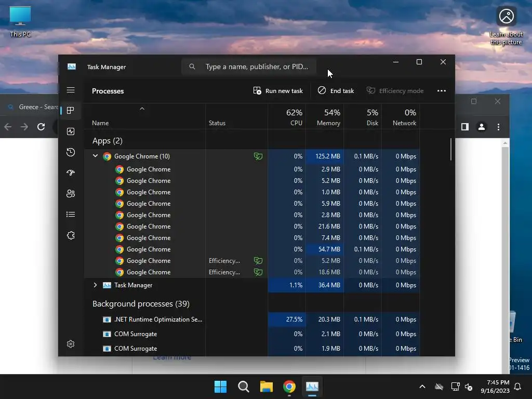Click the Task Manager search field
The image size is (532, 399).
(249, 66)
